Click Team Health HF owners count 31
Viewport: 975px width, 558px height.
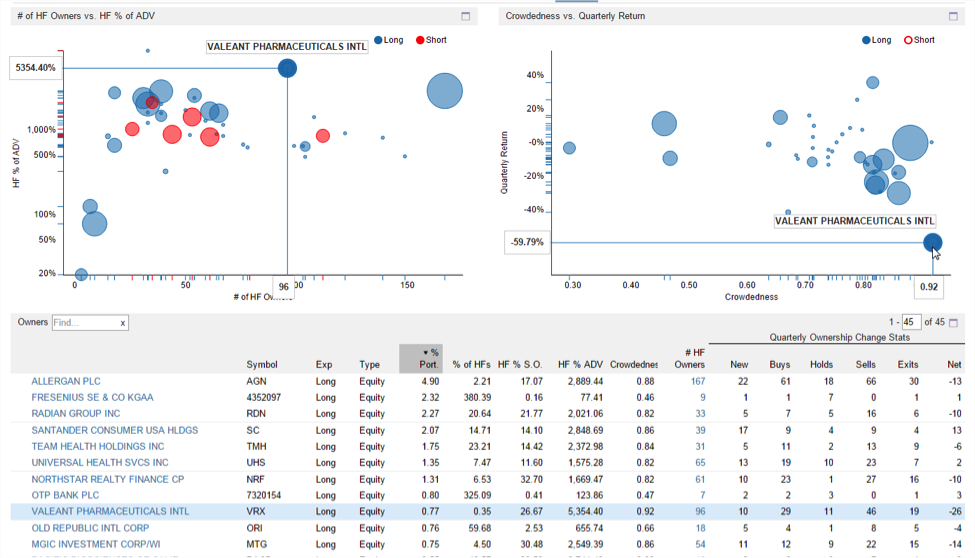[x=700, y=447]
